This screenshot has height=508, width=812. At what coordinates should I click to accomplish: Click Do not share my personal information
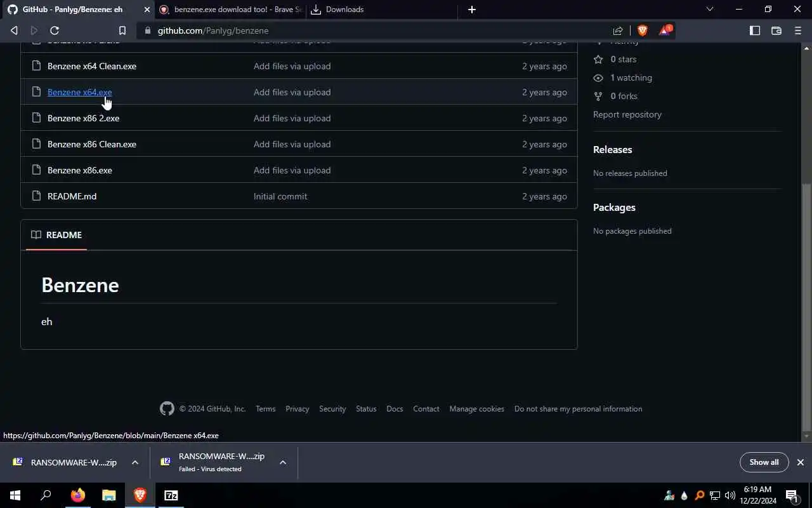(579, 409)
